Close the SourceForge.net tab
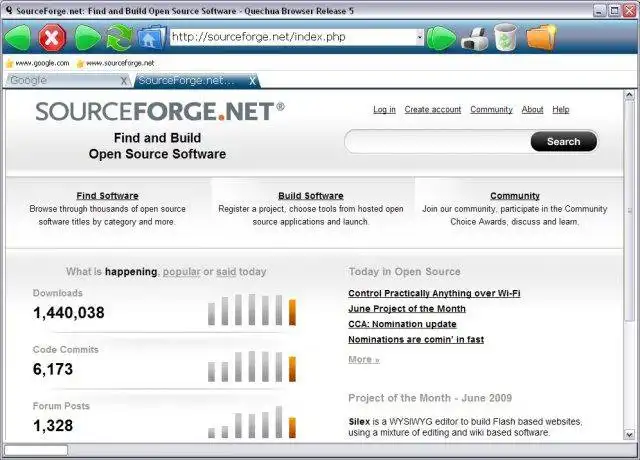 pyautogui.click(x=252, y=81)
